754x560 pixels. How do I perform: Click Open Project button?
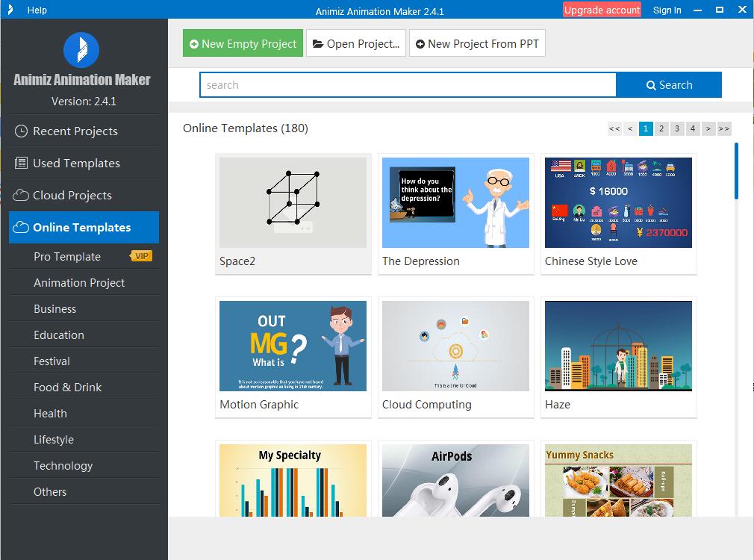(x=356, y=43)
